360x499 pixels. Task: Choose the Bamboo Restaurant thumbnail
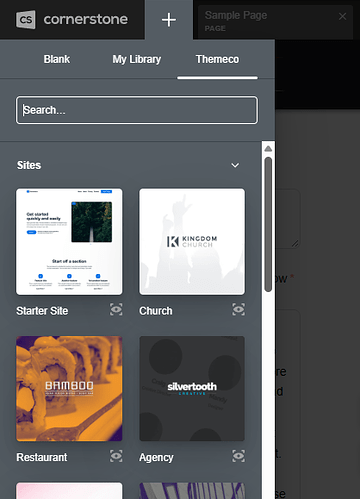(69, 388)
